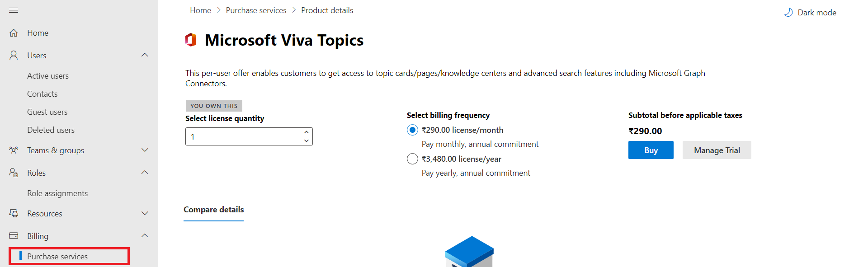Click the Resources icon in sidebar

[14, 213]
